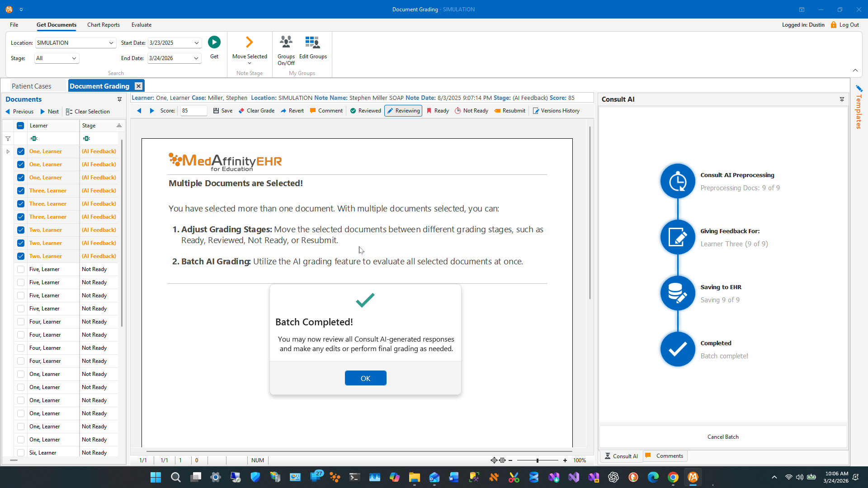Click the Cancel Batch button
Viewport: 868px width, 488px height.
pyautogui.click(x=722, y=437)
